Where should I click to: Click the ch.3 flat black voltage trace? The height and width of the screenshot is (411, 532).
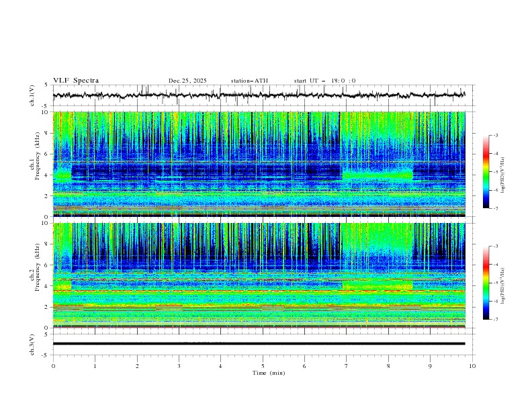259,344
